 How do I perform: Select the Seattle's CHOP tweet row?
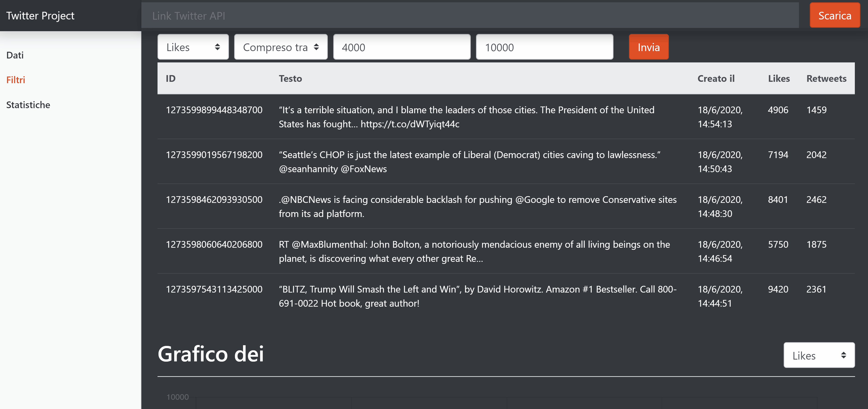pos(469,162)
